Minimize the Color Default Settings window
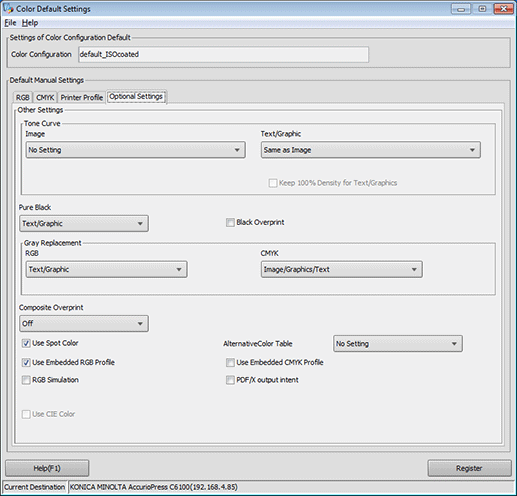Screen dimensions: 517x496 (461, 9)
